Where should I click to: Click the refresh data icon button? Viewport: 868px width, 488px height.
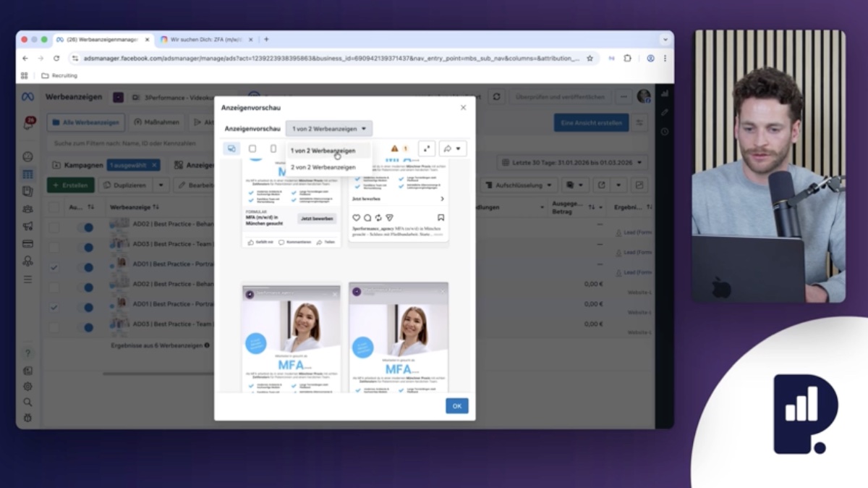[x=496, y=96]
